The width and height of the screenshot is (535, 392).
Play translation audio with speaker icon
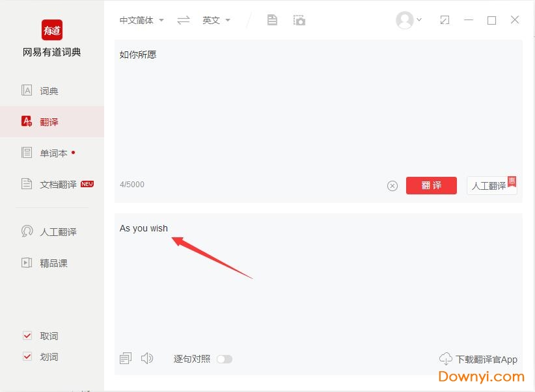point(147,358)
